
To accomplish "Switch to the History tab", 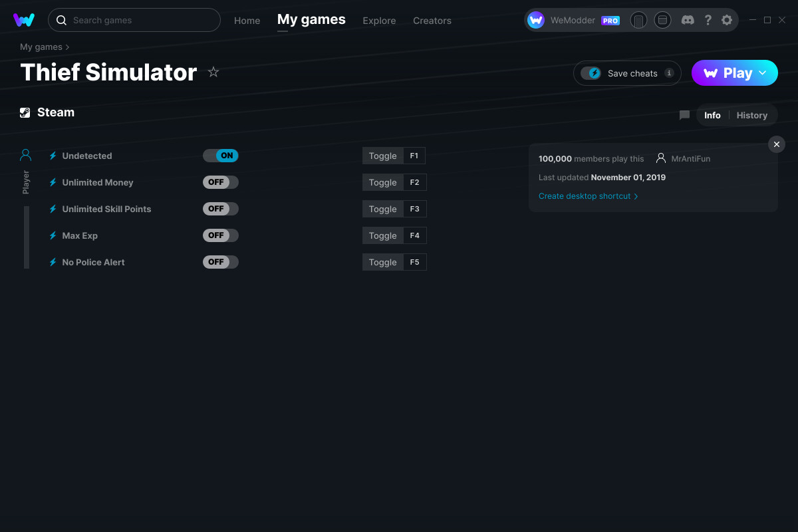I will point(752,115).
